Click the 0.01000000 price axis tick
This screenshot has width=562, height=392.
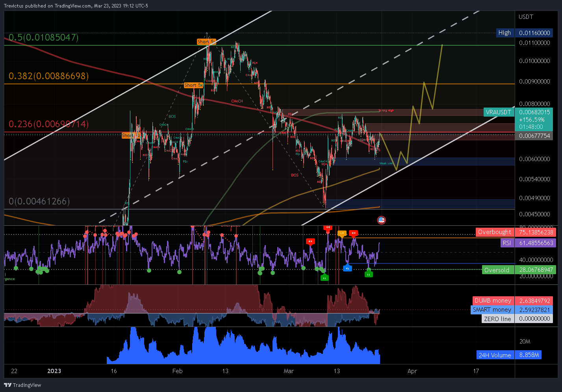point(534,61)
